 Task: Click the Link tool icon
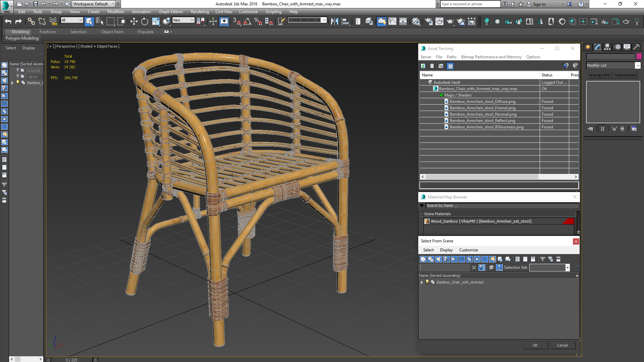[x=31, y=21]
